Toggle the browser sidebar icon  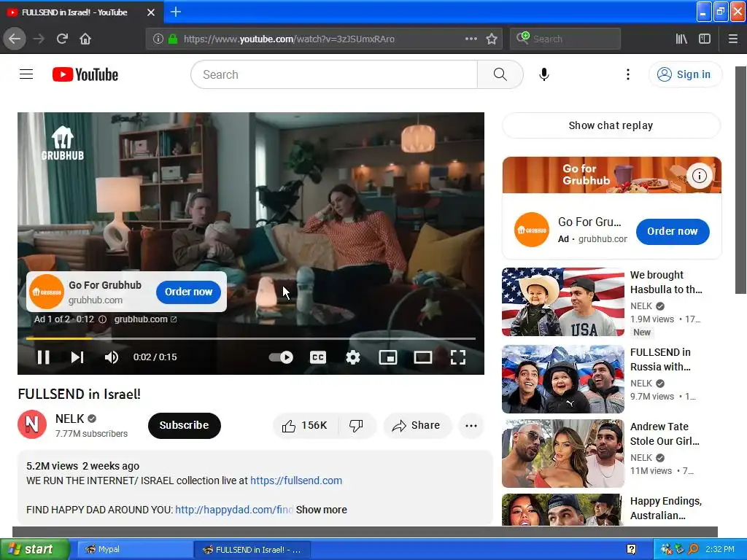coord(705,39)
